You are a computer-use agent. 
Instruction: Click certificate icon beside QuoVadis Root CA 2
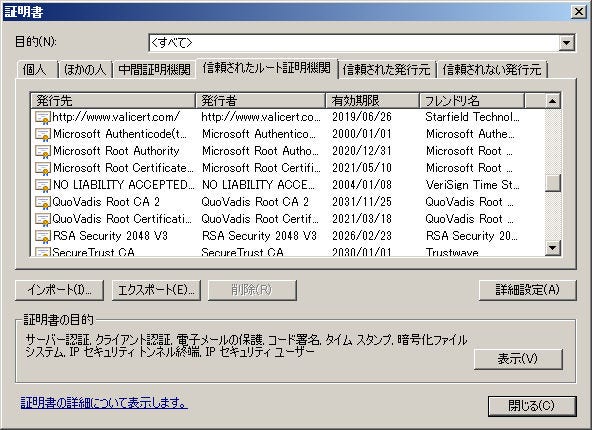click(43, 202)
